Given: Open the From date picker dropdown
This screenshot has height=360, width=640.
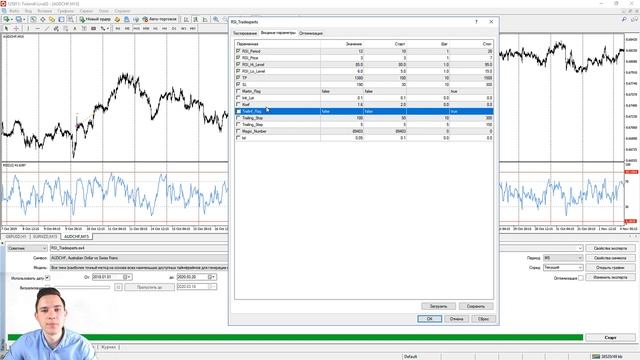Looking at the screenshot, I should [x=127, y=277].
